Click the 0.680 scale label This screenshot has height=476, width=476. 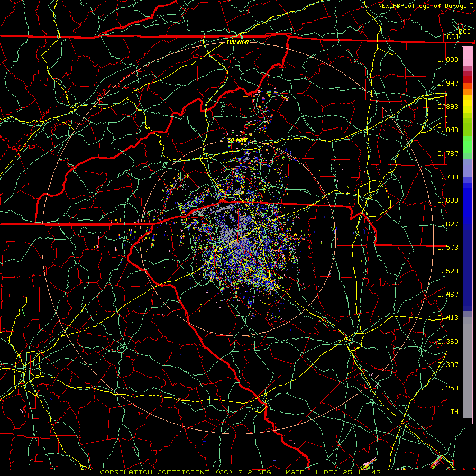pyautogui.click(x=448, y=200)
